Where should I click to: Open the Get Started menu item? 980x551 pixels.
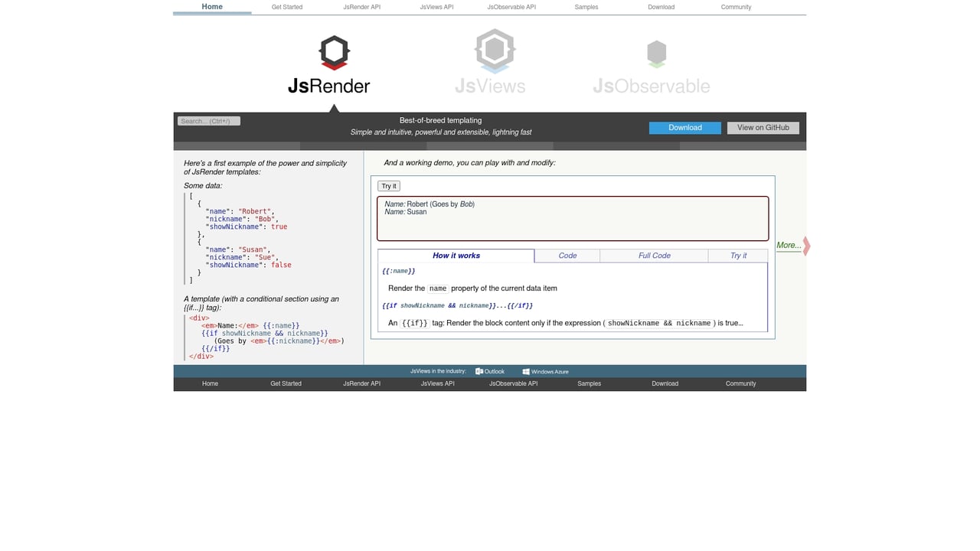[286, 7]
